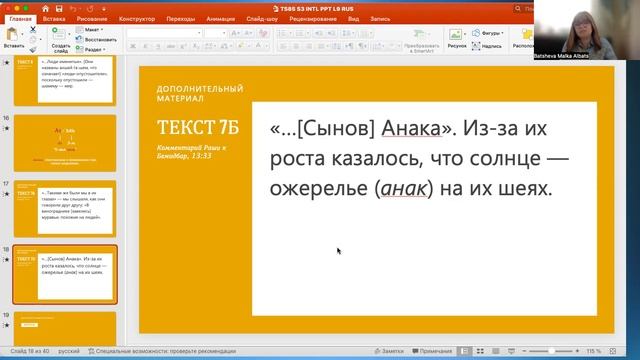The image size is (640, 360).
Task: Open the Вид ribbon tab
Action: coord(353,19)
